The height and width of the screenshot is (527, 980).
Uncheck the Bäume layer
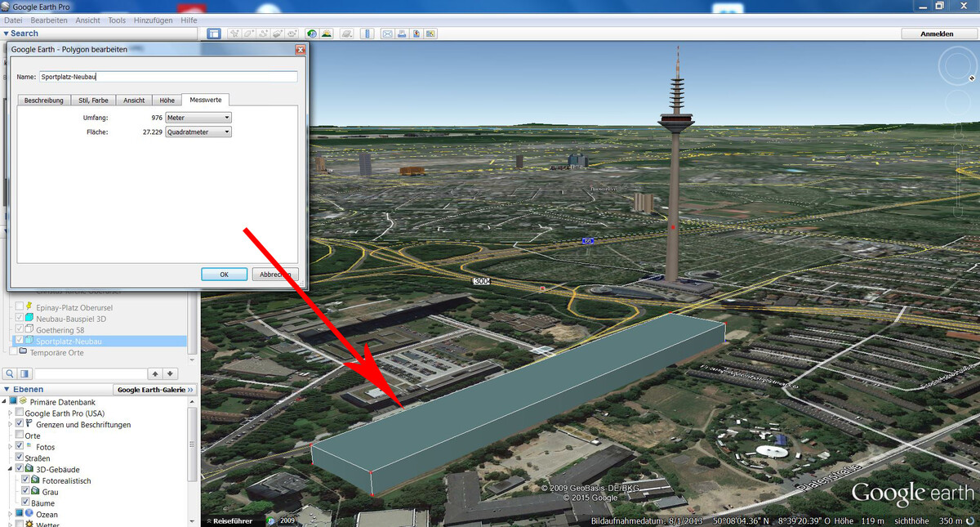point(25,502)
